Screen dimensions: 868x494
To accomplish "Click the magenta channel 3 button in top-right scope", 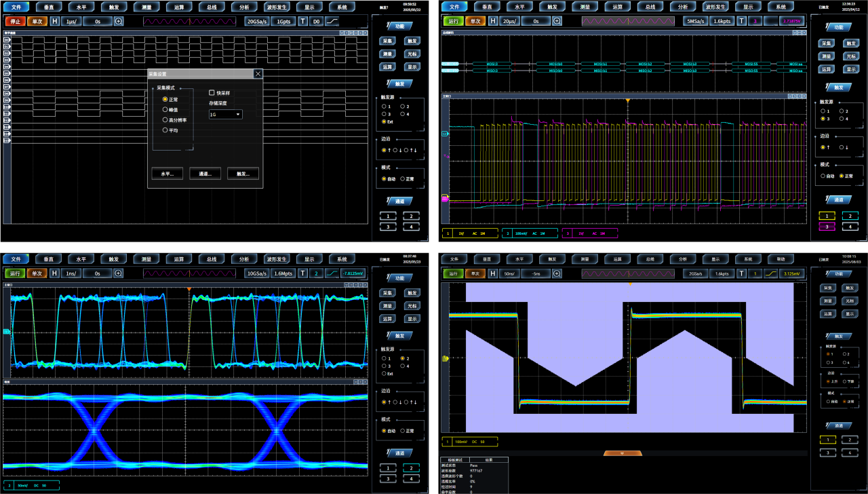I will tap(829, 226).
